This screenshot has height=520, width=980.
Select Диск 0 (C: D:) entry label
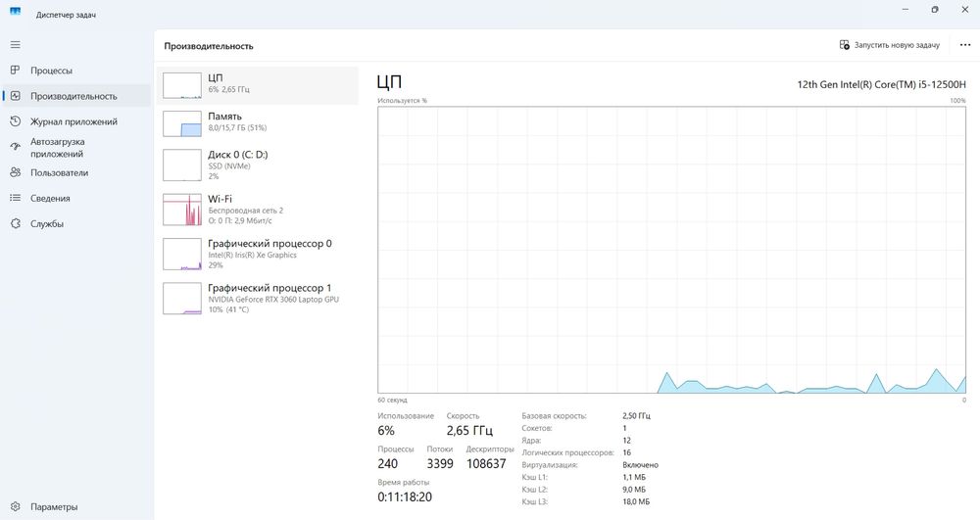click(x=237, y=154)
